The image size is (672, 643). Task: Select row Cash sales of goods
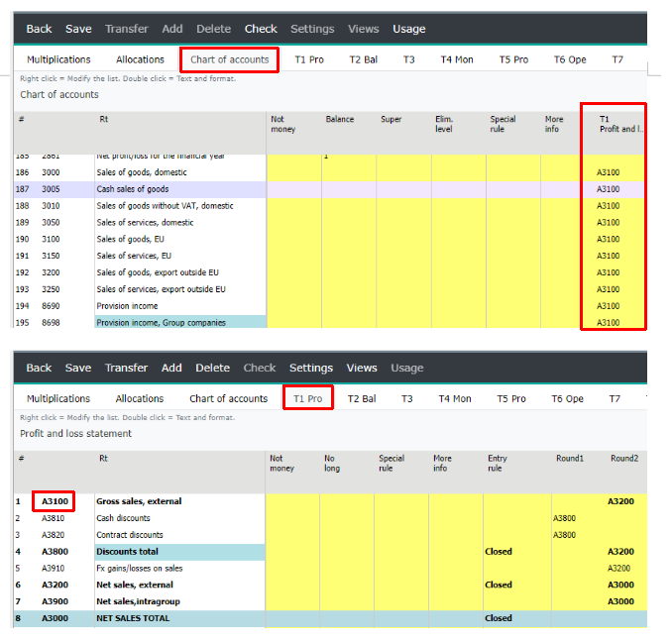[x=329, y=189]
